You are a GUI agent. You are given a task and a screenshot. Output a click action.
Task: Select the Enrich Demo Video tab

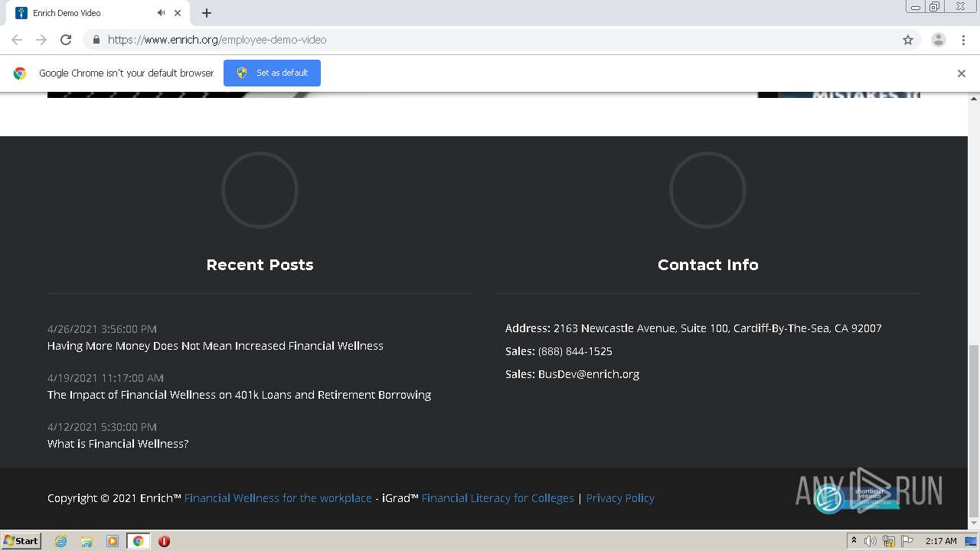point(98,13)
